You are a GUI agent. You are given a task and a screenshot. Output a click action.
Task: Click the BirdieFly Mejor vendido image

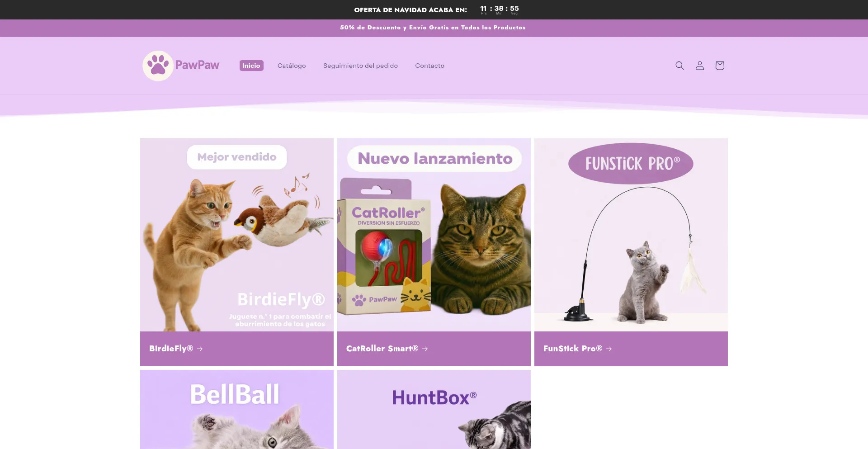236,235
